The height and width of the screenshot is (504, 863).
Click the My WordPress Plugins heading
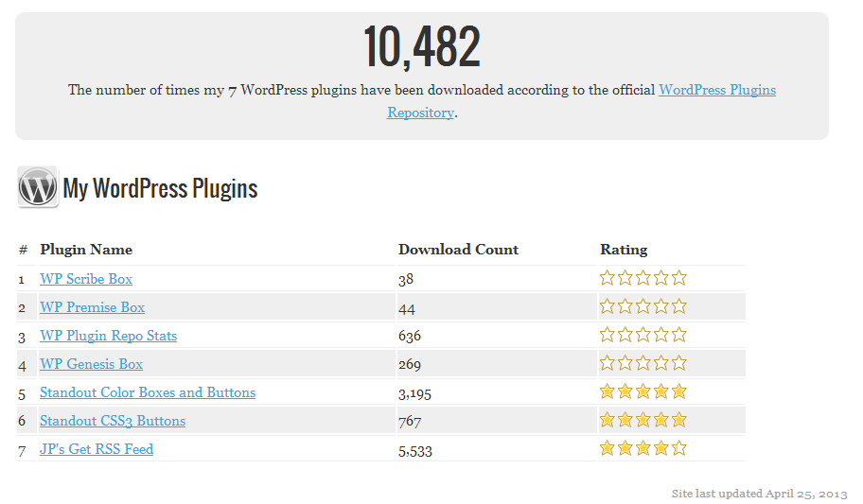point(160,189)
